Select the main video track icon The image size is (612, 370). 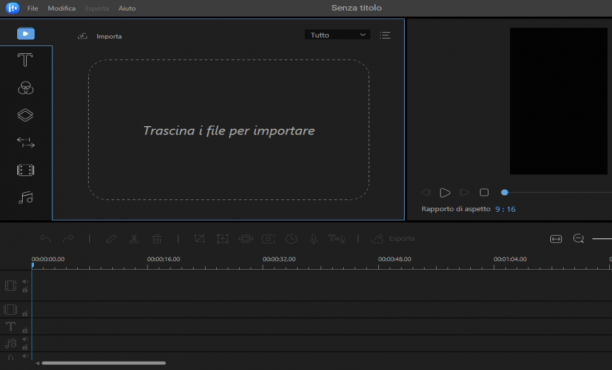pos(11,285)
